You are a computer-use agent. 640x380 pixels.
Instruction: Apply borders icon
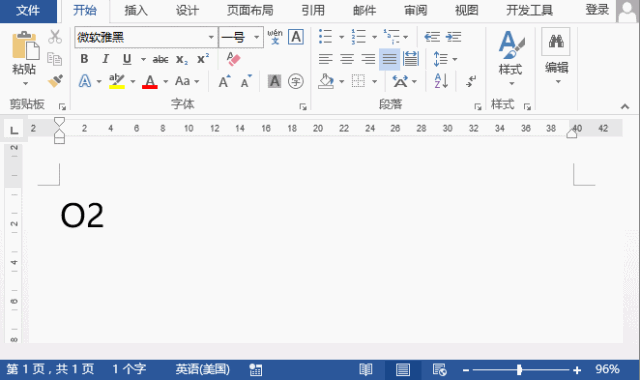(358, 81)
